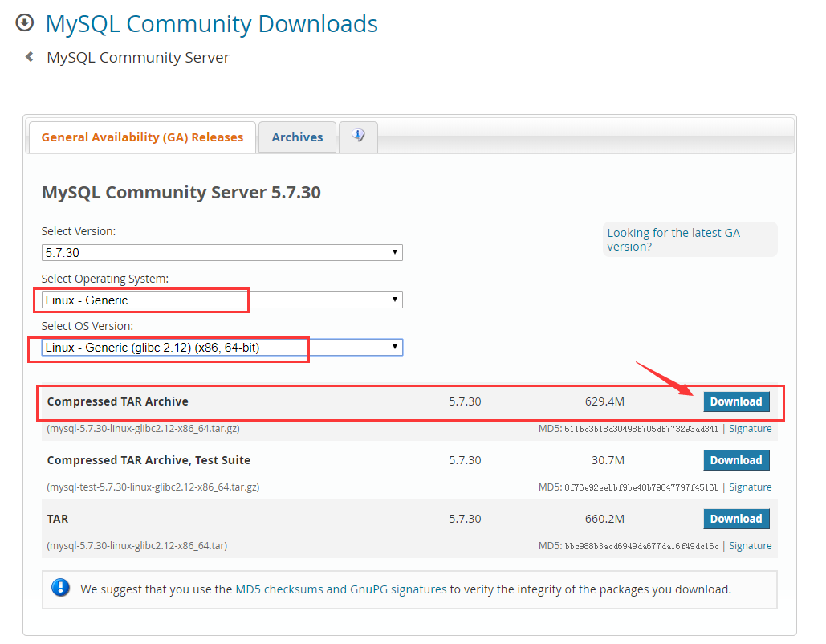The image size is (826, 644).
Task: Click the MD5 hash starting with 611be3b1
Action: coord(641,429)
